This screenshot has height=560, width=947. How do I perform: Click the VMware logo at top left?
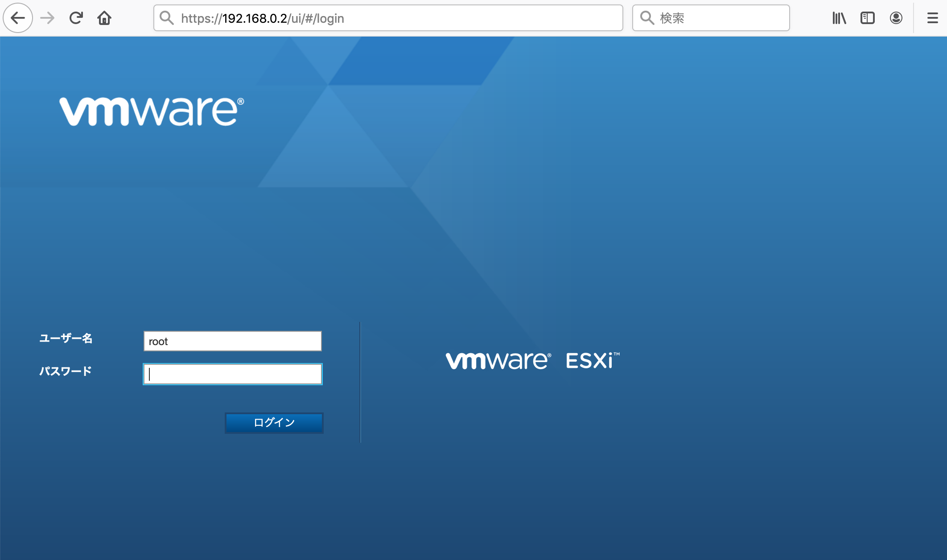point(151,110)
